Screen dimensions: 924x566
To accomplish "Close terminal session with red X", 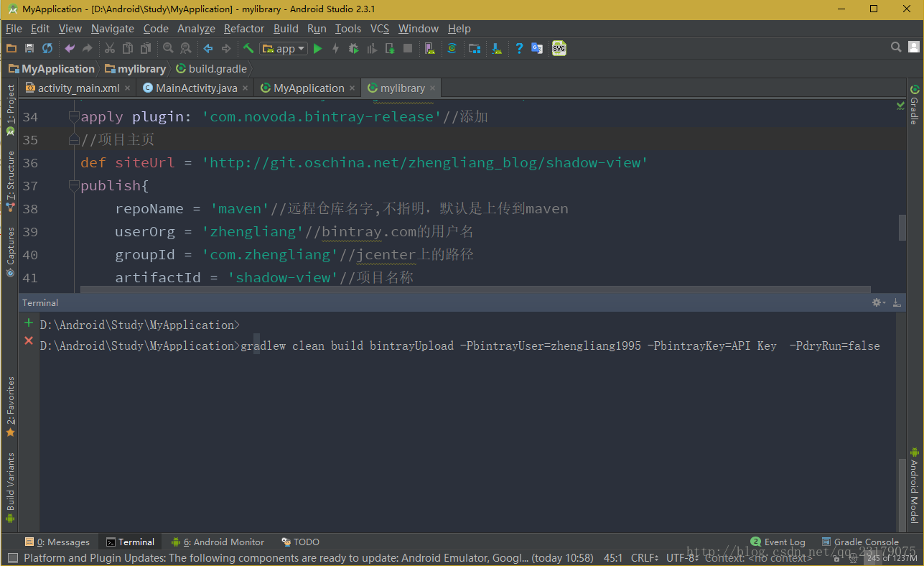I will click(x=29, y=340).
